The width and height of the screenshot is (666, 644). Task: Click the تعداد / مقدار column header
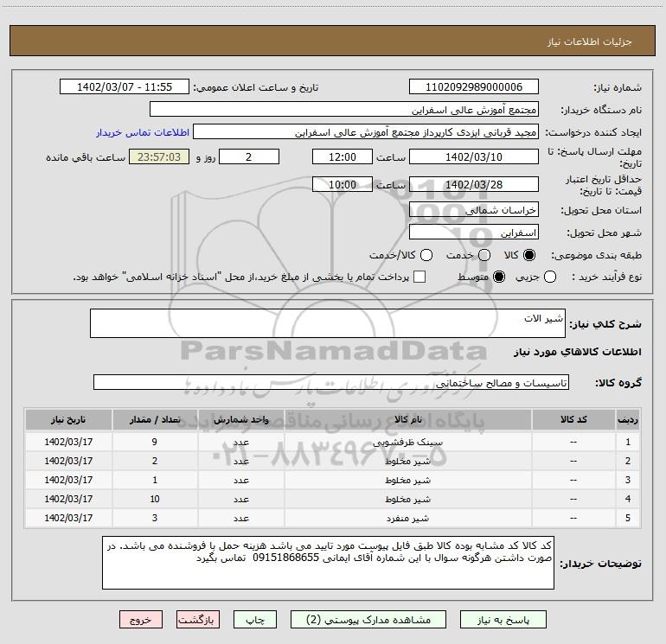coord(155,419)
